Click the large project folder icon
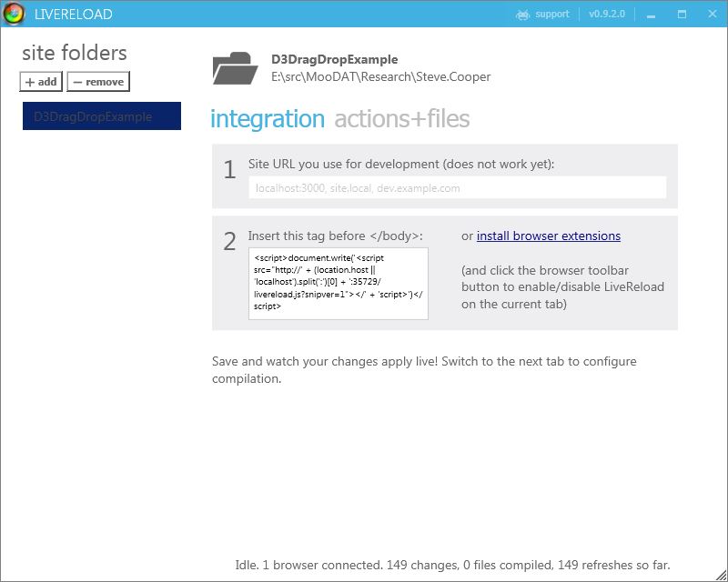Image resolution: width=728 pixels, height=582 pixels. click(235, 68)
